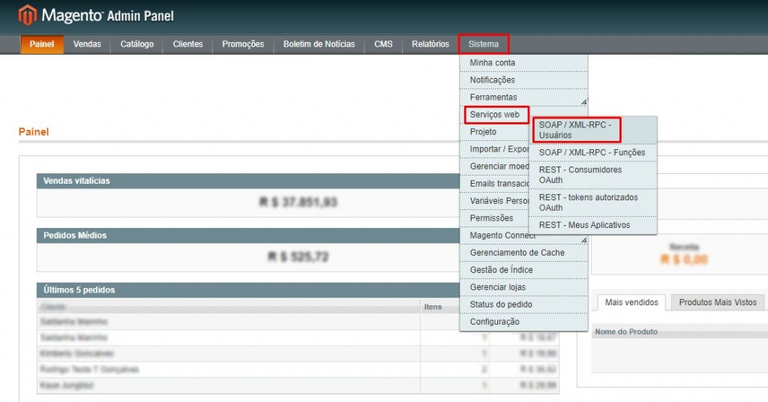The height and width of the screenshot is (402, 768).
Task: Open the last order row in Últimos pedidos
Action: point(298,385)
